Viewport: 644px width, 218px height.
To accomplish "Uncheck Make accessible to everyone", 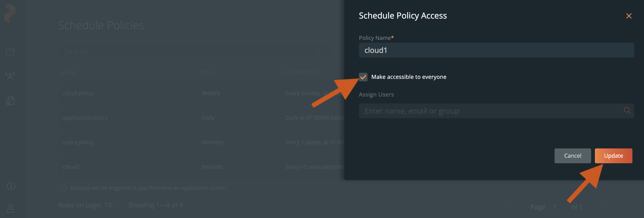I will 363,77.
